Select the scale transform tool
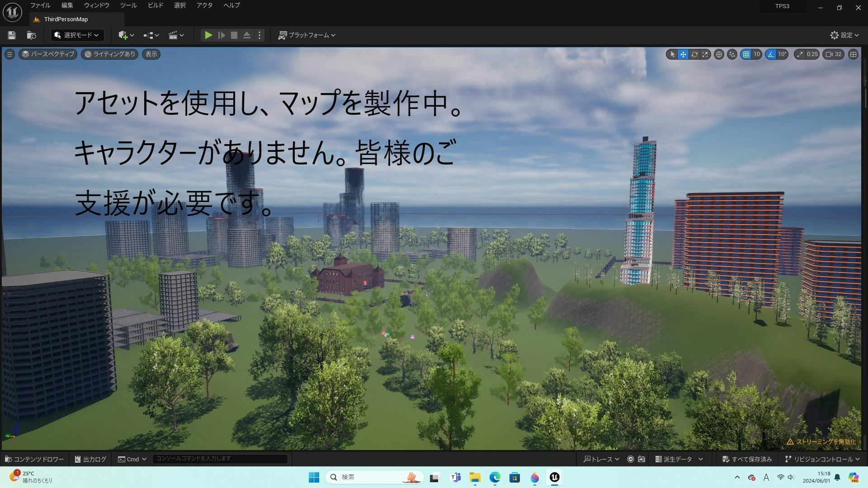The height and width of the screenshot is (488, 868). 705,54
